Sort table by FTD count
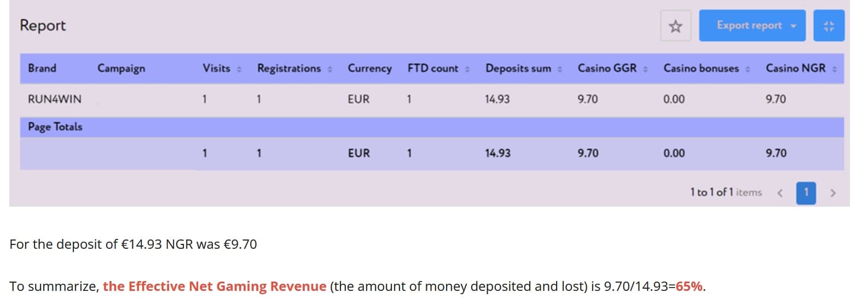The height and width of the screenshot is (304, 868). pos(467,69)
